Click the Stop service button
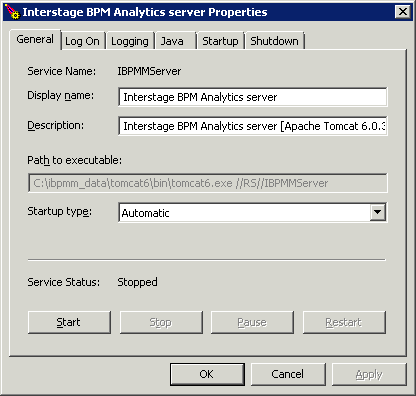416x396 pixels. pos(161,322)
